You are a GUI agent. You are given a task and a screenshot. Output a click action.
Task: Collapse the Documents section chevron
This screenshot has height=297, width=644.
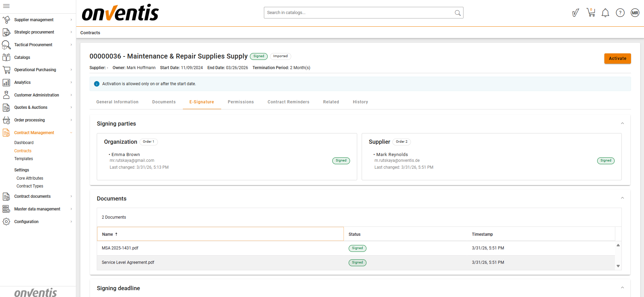[622, 198]
